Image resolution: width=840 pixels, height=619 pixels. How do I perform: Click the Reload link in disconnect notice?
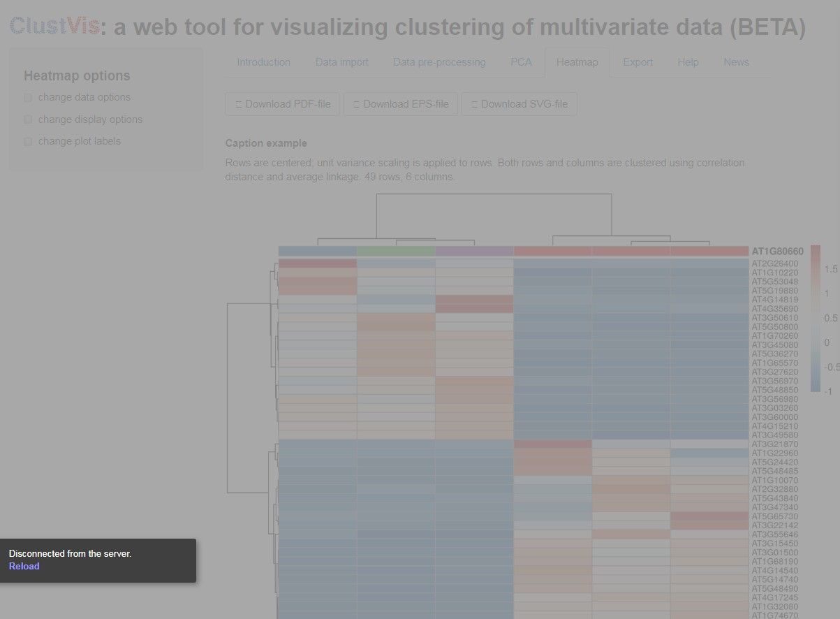click(x=24, y=567)
